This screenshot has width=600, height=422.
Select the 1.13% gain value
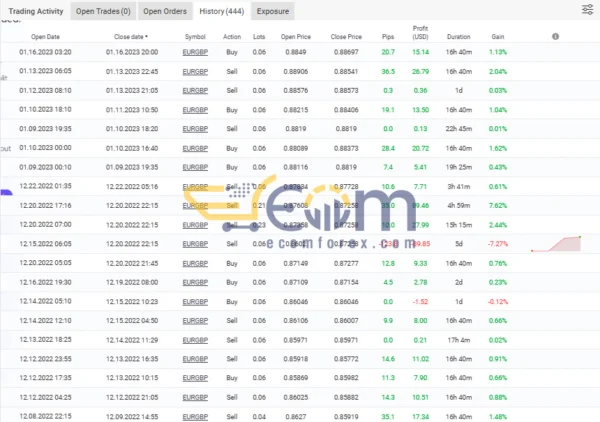[x=497, y=52]
